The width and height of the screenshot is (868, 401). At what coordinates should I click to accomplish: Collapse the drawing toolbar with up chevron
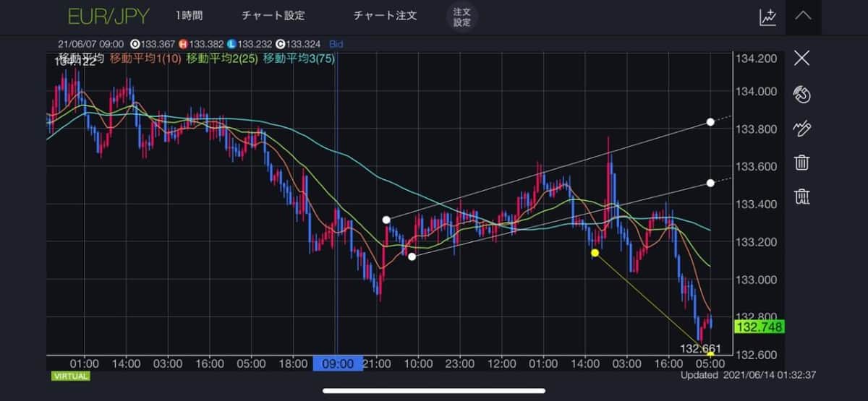[x=803, y=16]
